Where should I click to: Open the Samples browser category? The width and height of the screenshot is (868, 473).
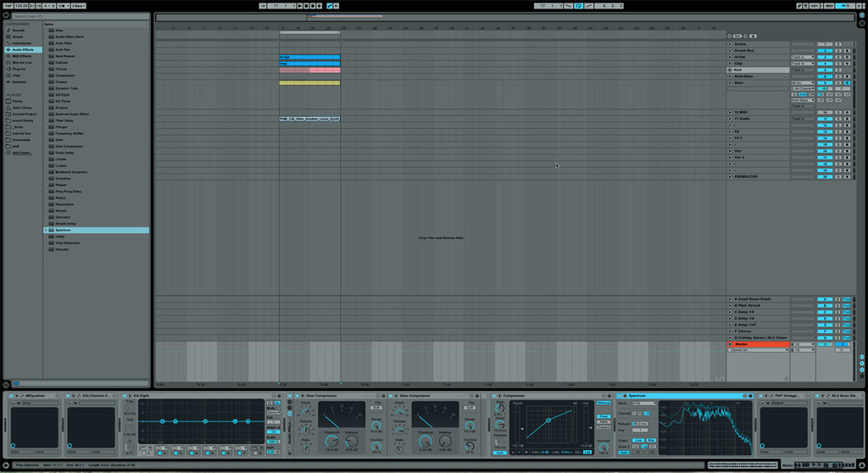(x=18, y=81)
